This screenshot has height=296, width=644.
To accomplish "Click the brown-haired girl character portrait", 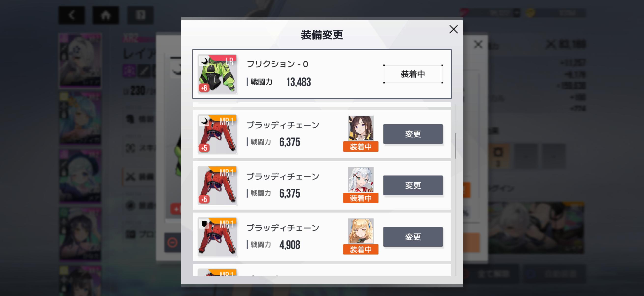I will (x=361, y=128).
